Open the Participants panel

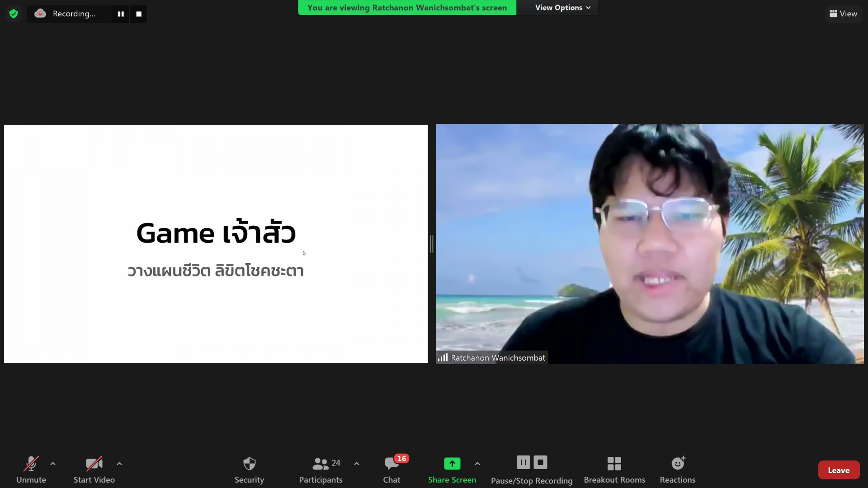[x=321, y=469]
